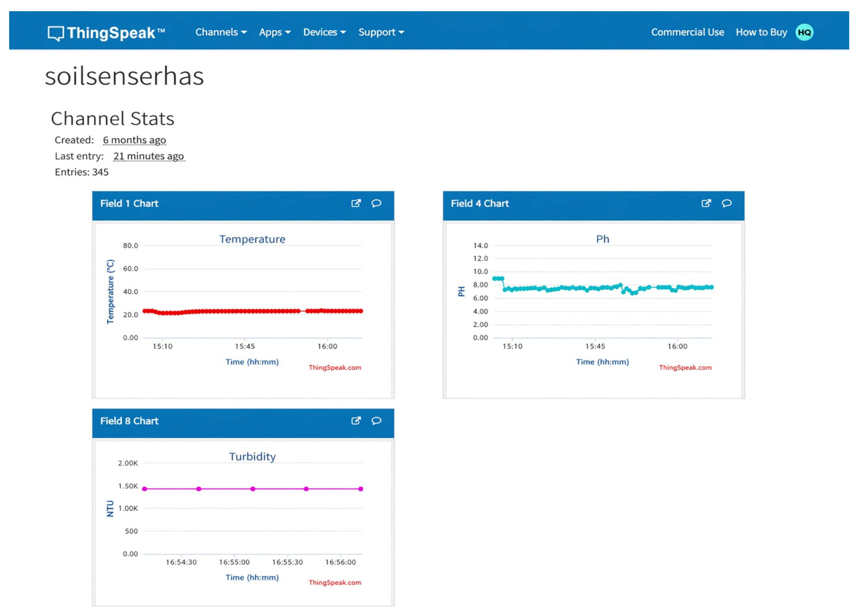Screen dimensions: 859x616
Task: Open Field 1 Chart in new window icon
Action: click(x=356, y=203)
